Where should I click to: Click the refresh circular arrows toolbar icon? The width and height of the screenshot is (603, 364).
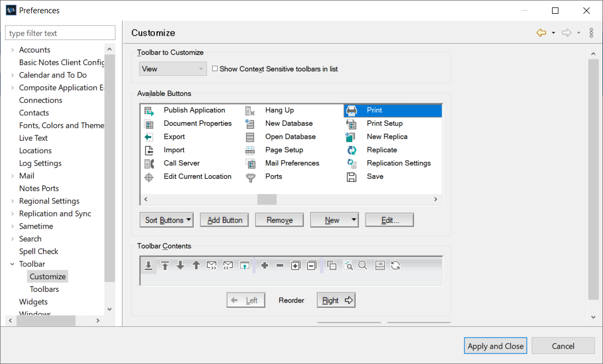(x=395, y=265)
